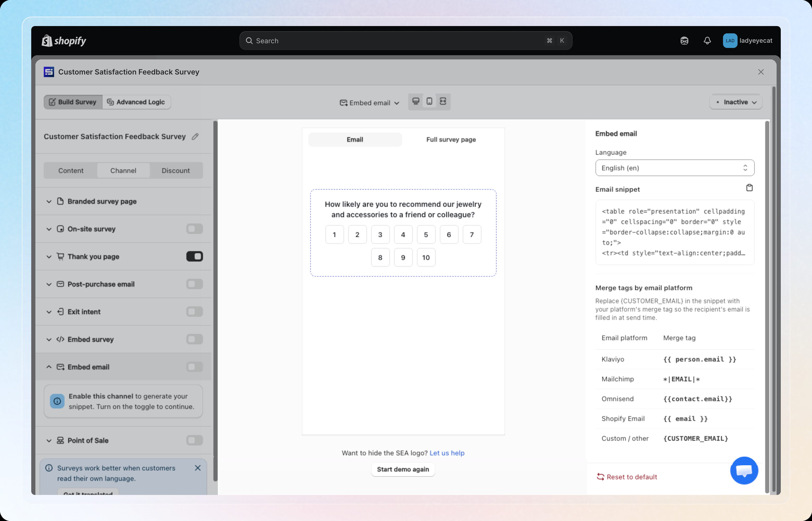Image resolution: width=812 pixels, height=521 pixels.
Task: Turn on the Embed survey toggle
Action: click(x=194, y=339)
